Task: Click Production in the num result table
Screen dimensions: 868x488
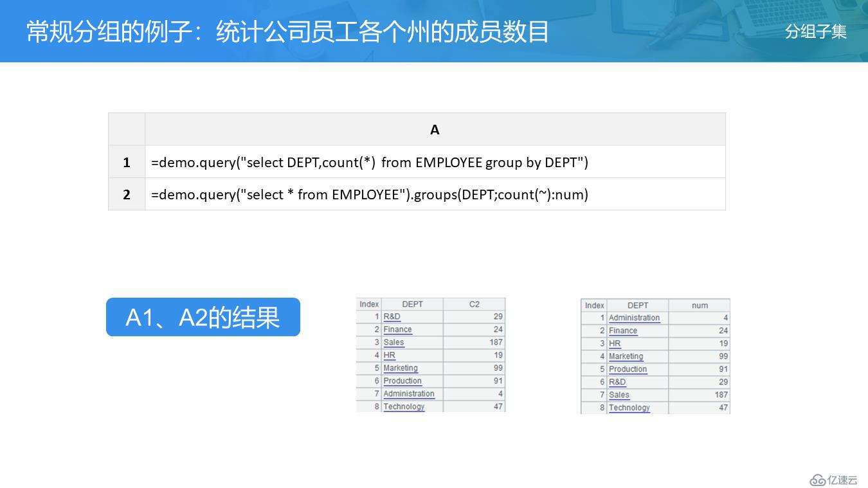Action: pyautogui.click(x=628, y=370)
